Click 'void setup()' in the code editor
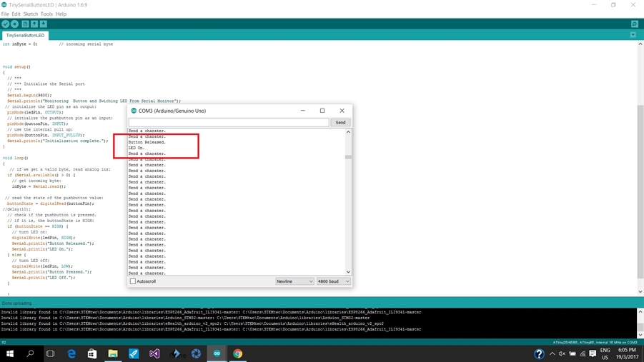The width and height of the screenshot is (644, 362). [x=16, y=66]
